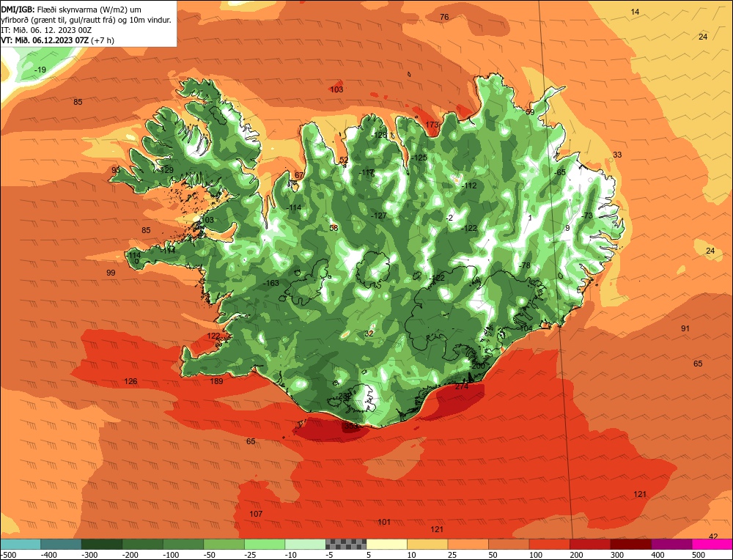This screenshot has height=560, width=733.
Task: Click the value '-129' in the Westfjords
Action: coord(166,169)
